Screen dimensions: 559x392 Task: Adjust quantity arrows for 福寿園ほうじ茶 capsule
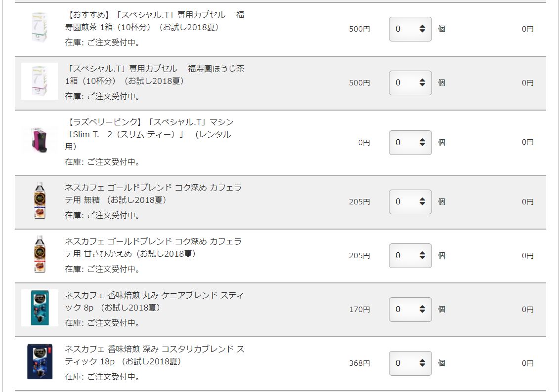click(422, 82)
